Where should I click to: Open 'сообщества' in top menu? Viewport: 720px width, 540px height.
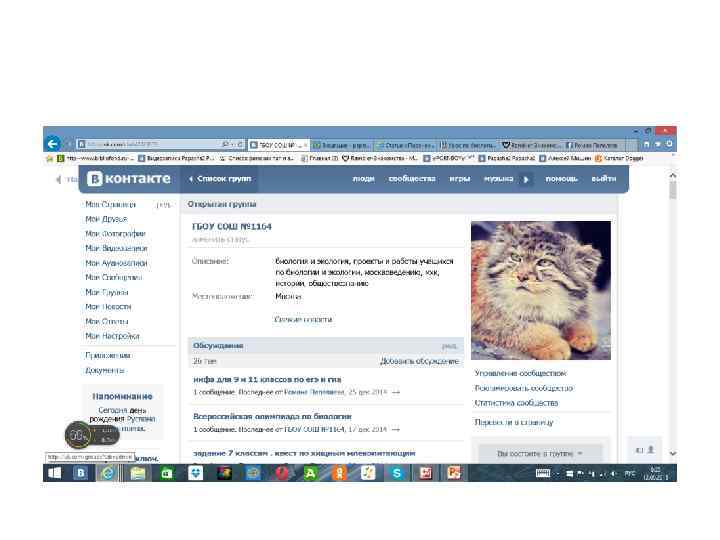pos(412,179)
